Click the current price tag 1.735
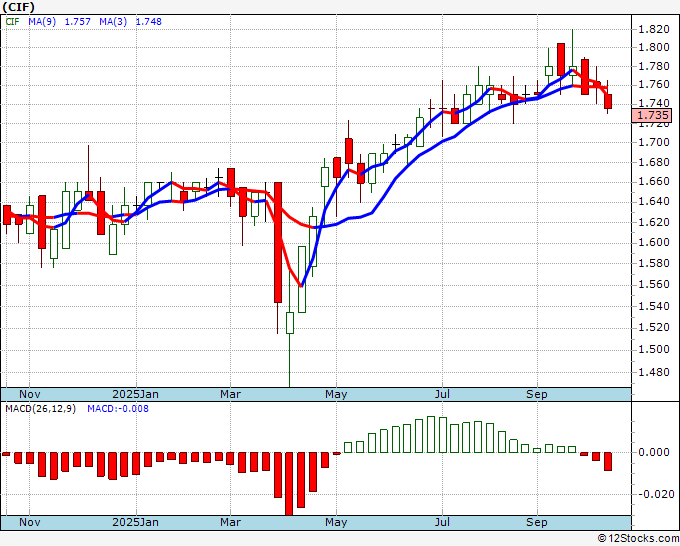This screenshot has height=546, width=680. [652, 115]
